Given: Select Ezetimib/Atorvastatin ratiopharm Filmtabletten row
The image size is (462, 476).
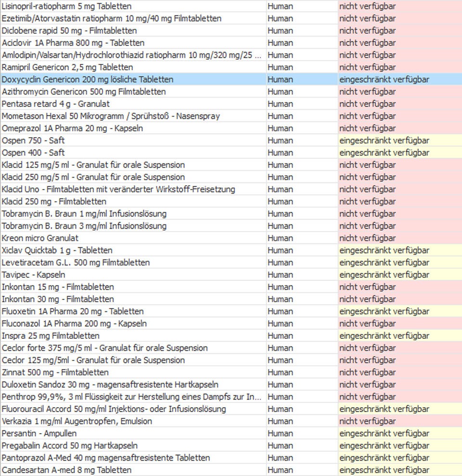Looking at the screenshot, I should [x=112, y=18].
